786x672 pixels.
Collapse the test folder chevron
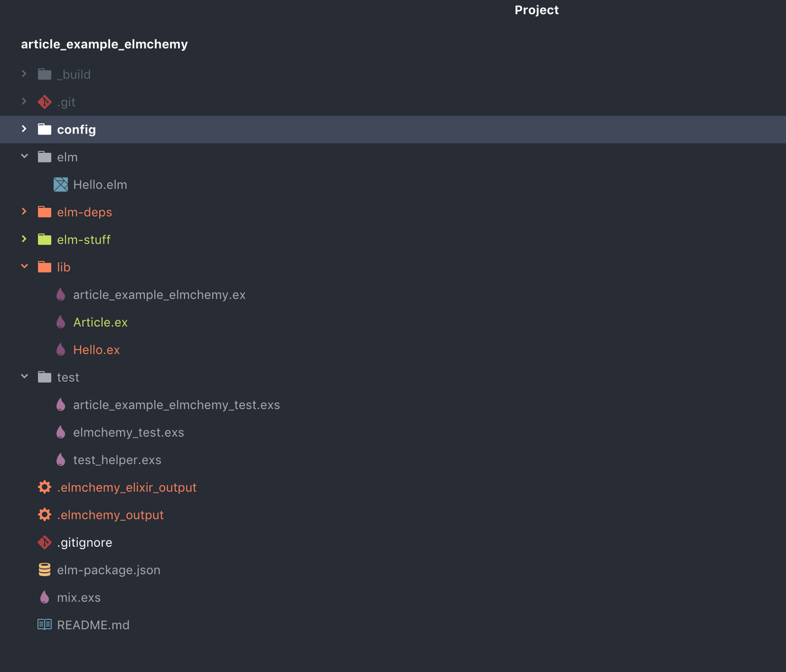pyautogui.click(x=24, y=377)
